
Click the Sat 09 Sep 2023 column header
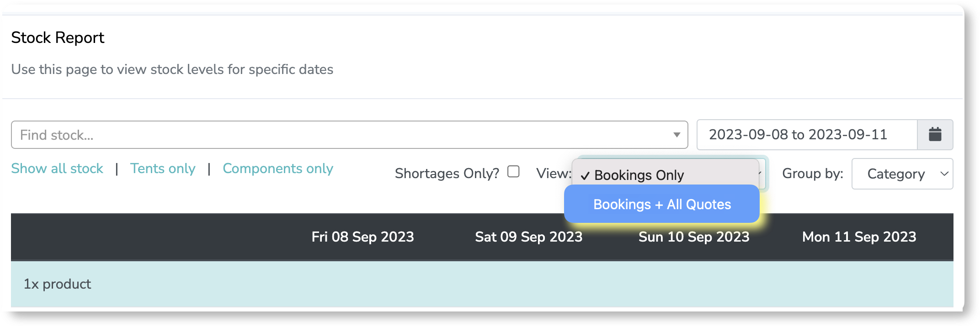coord(529,237)
